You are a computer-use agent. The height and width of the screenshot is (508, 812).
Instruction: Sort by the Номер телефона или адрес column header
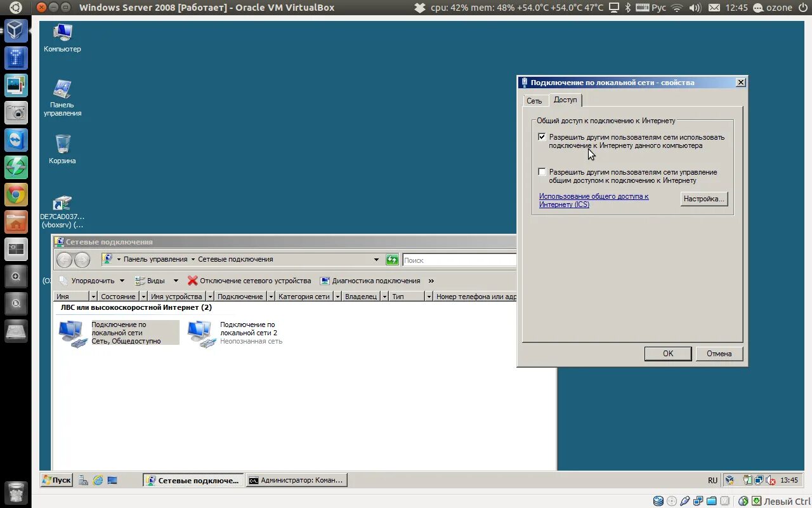click(x=476, y=297)
